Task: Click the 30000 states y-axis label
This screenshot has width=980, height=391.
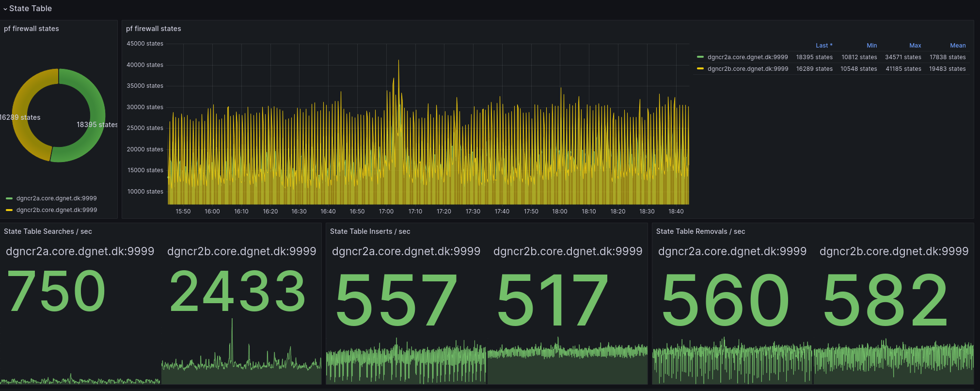Action: click(145, 107)
